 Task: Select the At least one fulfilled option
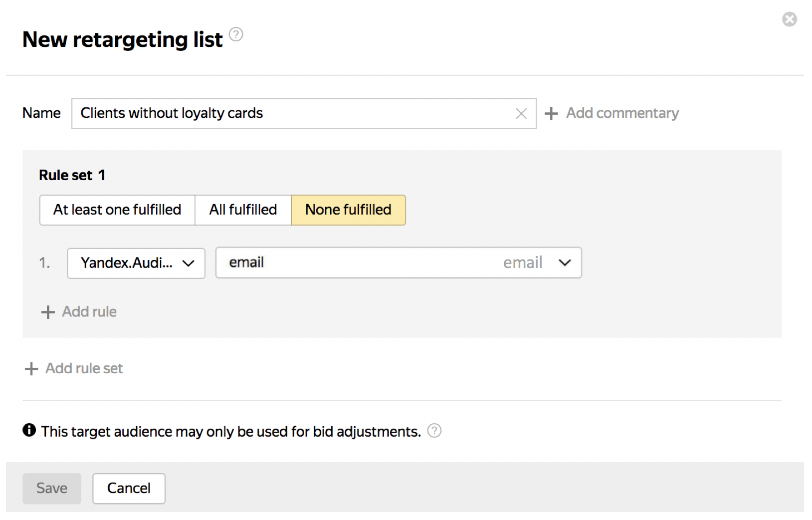tap(117, 210)
